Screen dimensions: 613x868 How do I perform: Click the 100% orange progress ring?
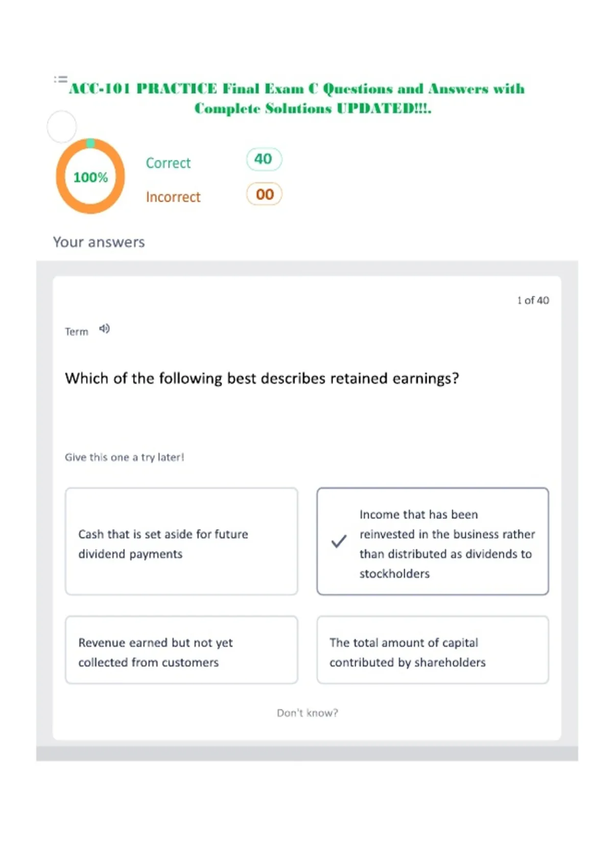point(90,176)
